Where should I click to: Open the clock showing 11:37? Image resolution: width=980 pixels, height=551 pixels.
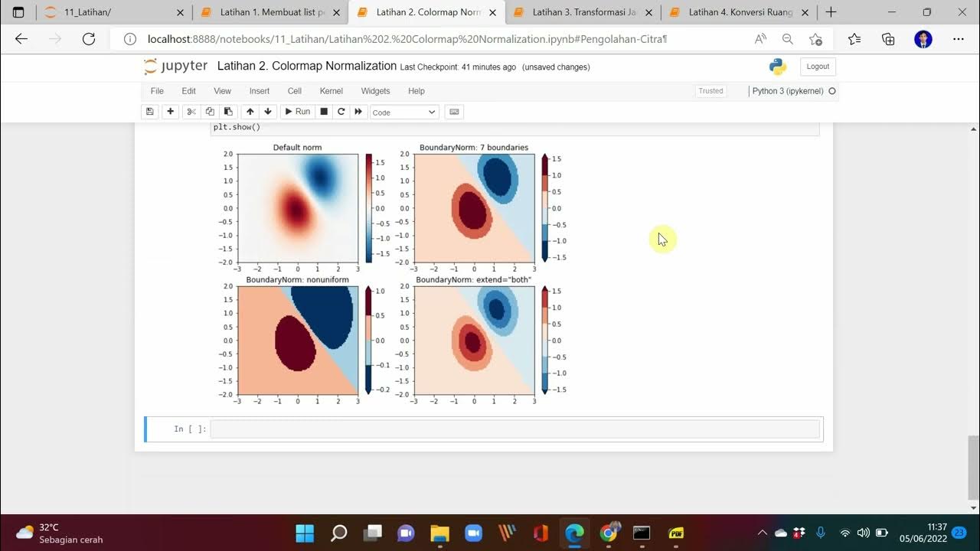(x=923, y=533)
